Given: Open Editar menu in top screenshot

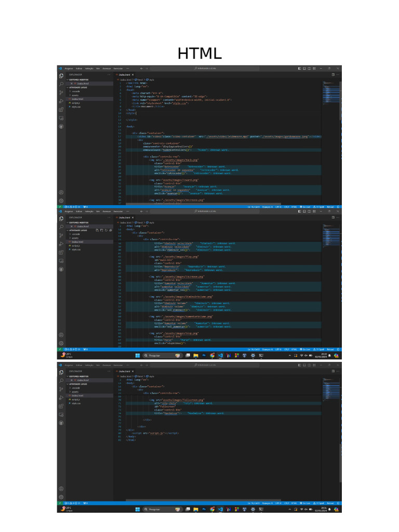Looking at the screenshot, I should tap(79, 69).
